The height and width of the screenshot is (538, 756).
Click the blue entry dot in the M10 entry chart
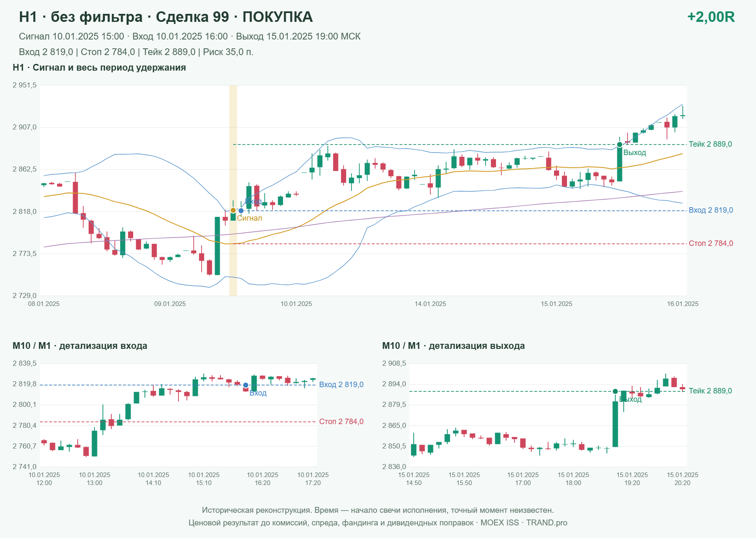tap(246, 385)
